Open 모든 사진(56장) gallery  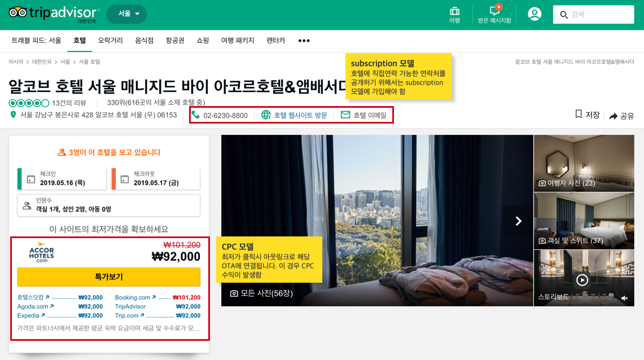tap(262, 293)
